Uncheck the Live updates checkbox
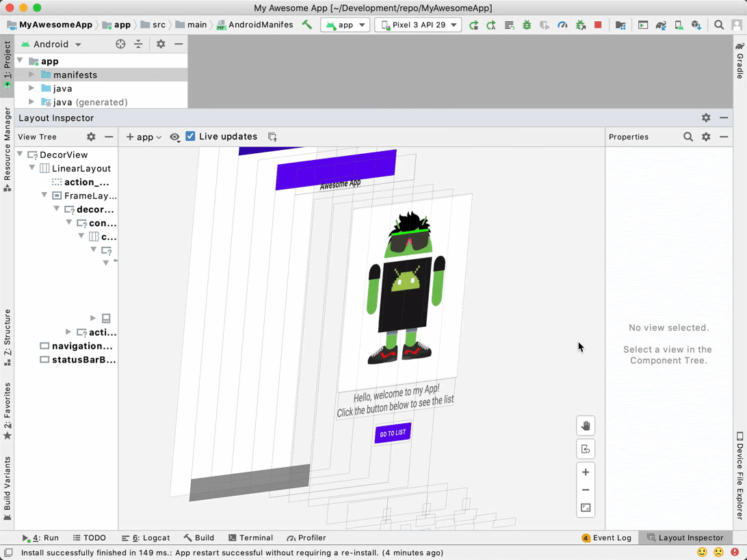 pos(191,137)
